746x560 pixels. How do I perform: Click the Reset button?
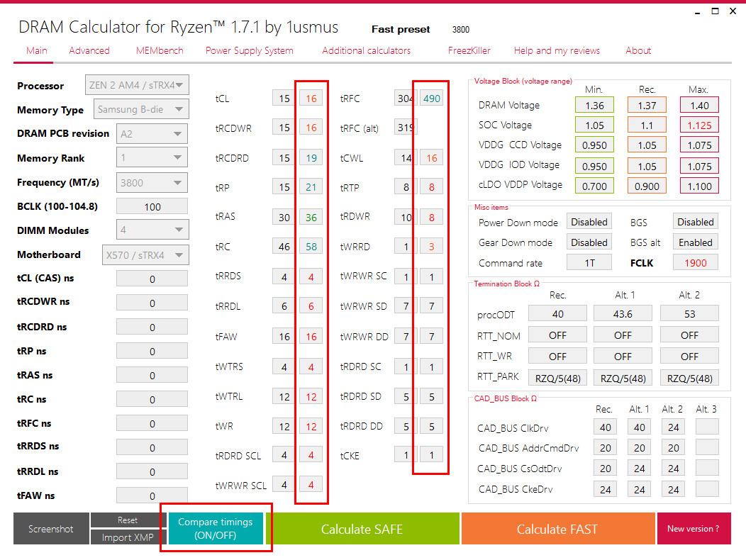128,520
